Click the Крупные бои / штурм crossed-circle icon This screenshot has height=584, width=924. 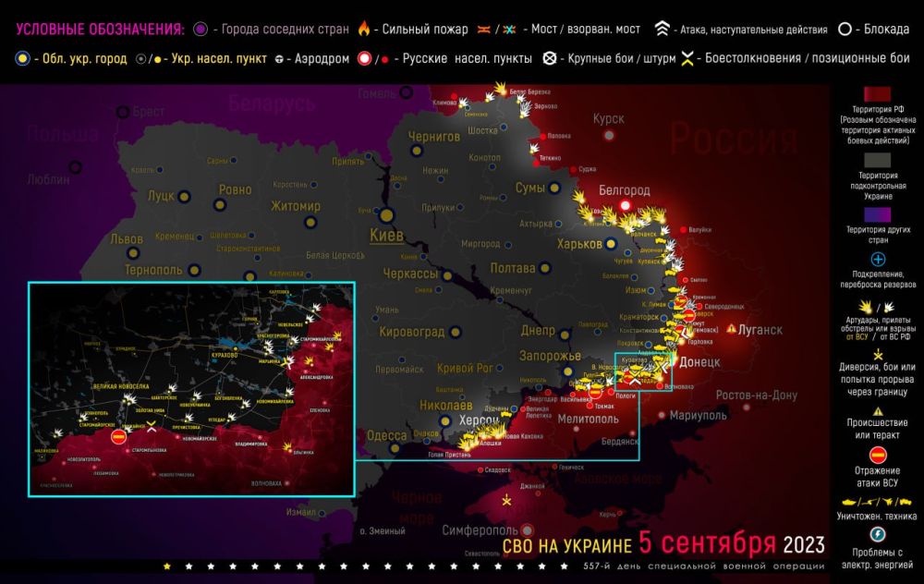pos(549,58)
